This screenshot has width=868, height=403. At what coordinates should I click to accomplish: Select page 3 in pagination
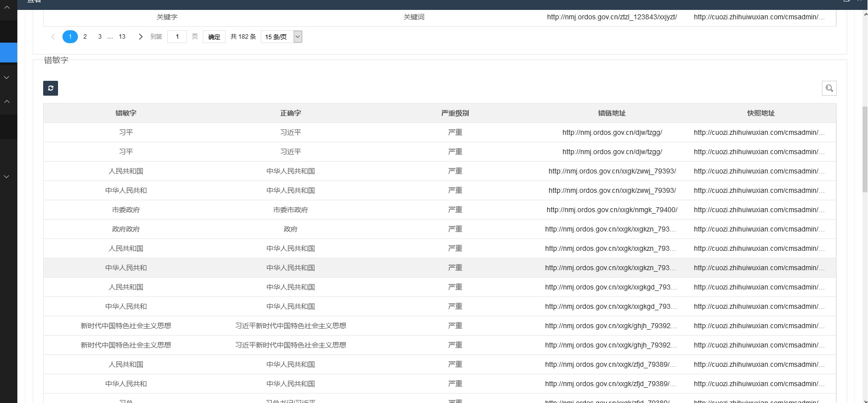click(100, 37)
